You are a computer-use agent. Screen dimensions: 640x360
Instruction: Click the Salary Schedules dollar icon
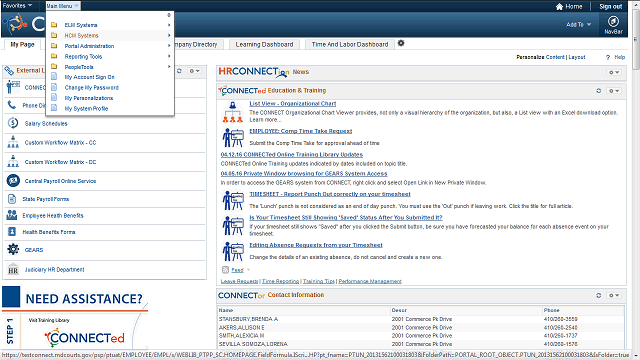(x=13, y=123)
